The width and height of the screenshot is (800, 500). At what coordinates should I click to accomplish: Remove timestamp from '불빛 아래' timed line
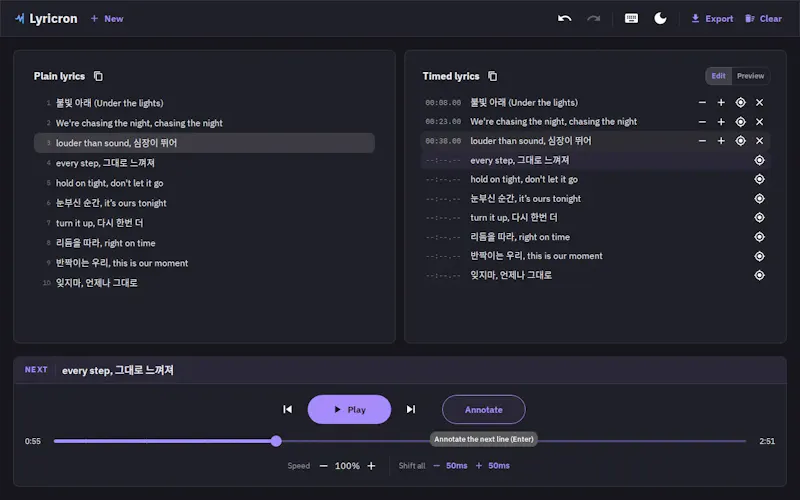[x=759, y=103]
